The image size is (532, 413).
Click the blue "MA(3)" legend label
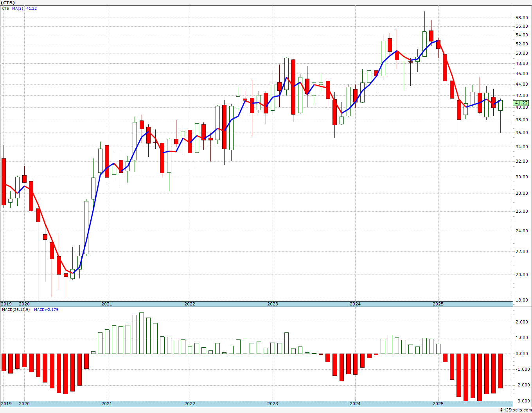click(x=18, y=8)
